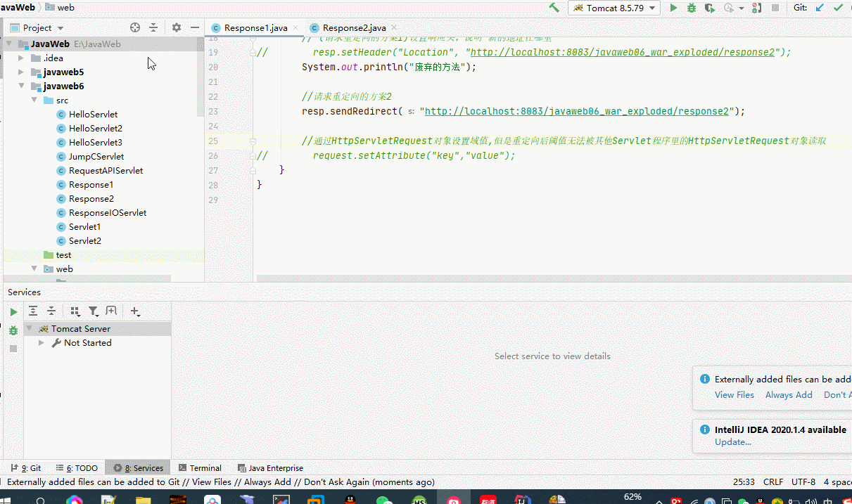
Task: Click the 25:33 cursor position indicator
Action: point(744,482)
